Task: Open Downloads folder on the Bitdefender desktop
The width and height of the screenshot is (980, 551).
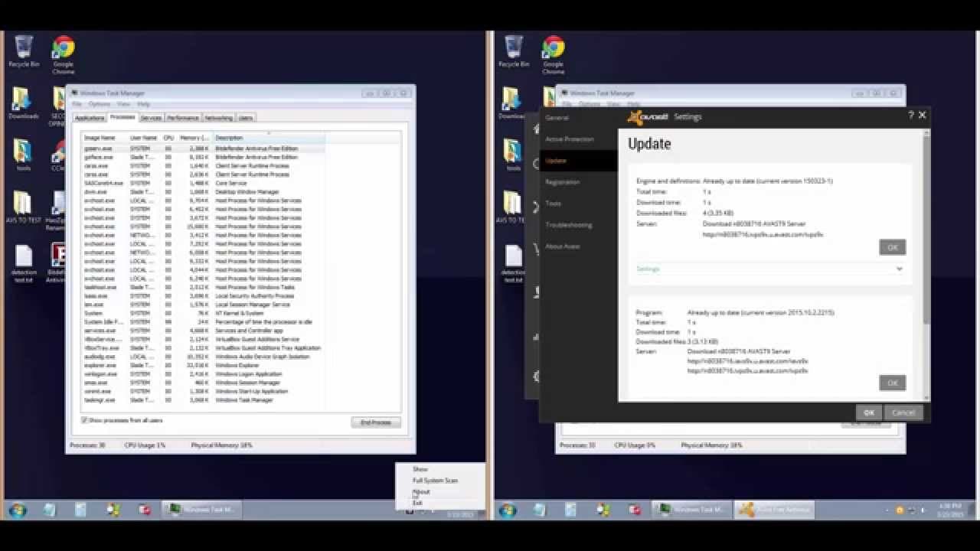Action: pos(24,103)
